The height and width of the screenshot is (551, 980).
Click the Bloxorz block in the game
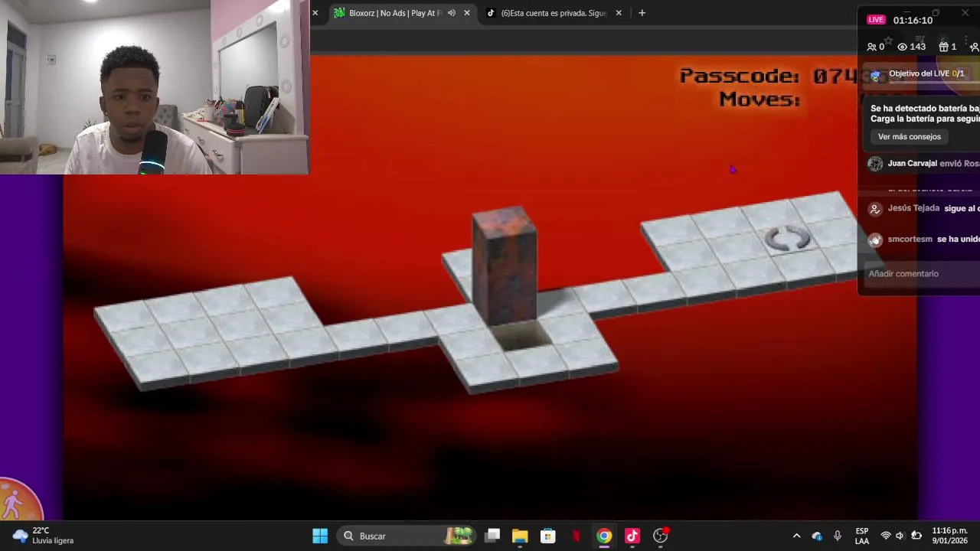505,266
